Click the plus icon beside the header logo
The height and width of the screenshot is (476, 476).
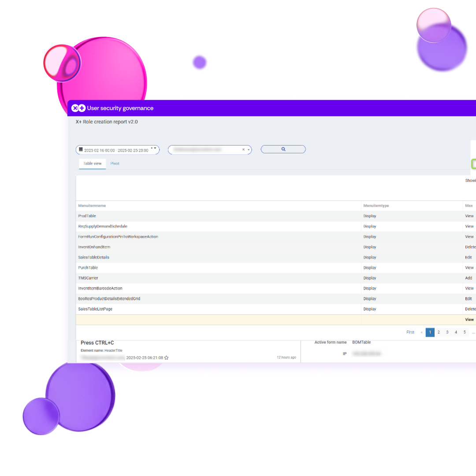(81, 108)
